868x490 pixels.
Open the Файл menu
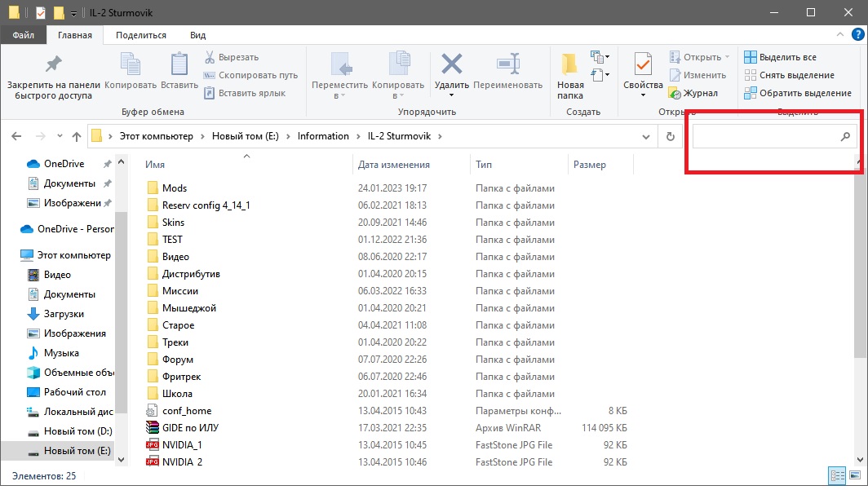[23, 35]
